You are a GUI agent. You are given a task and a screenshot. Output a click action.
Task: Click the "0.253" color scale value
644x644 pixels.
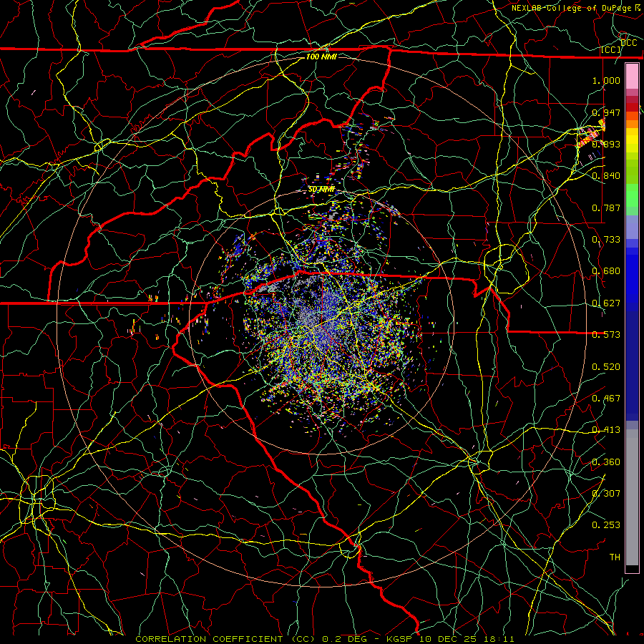coord(606,525)
